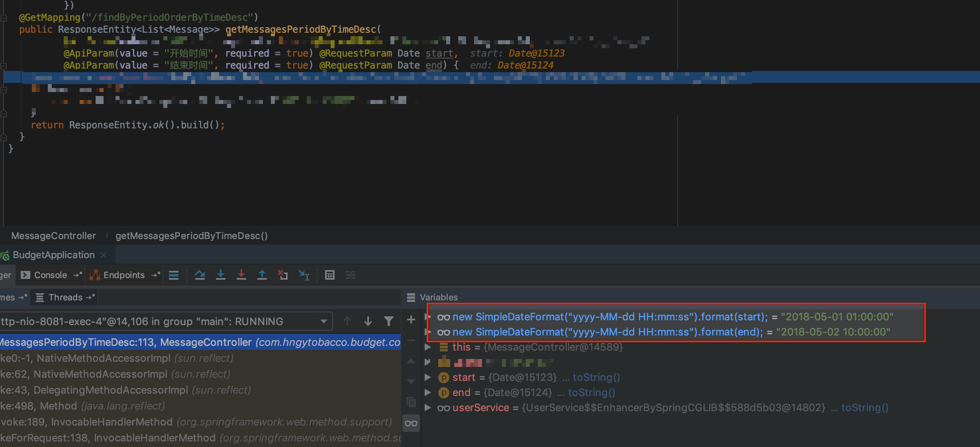Select invokeForRequest:138 InvocableHandlerMethod frame

tap(200, 438)
